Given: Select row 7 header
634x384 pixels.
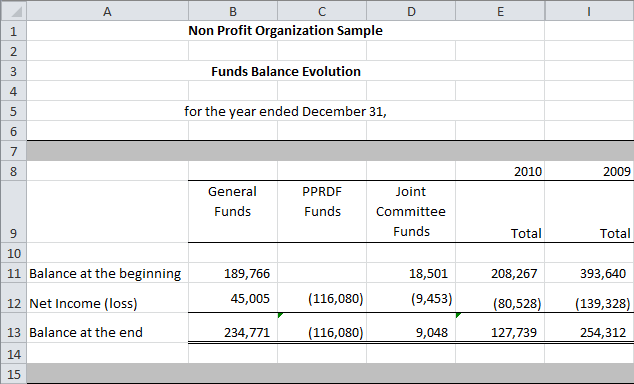Looking at the screenshot, I should click(x=13, y=151).
